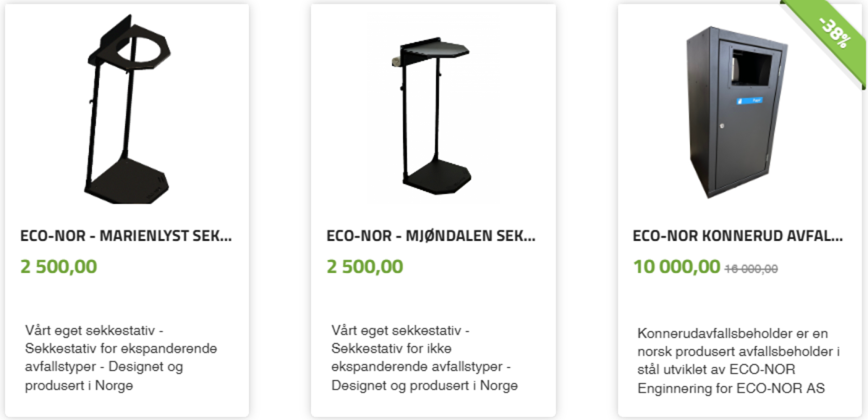Click the green 10 000,00 sale price
The height and width of the screenshot is (420, 868).
coord(677,266)
